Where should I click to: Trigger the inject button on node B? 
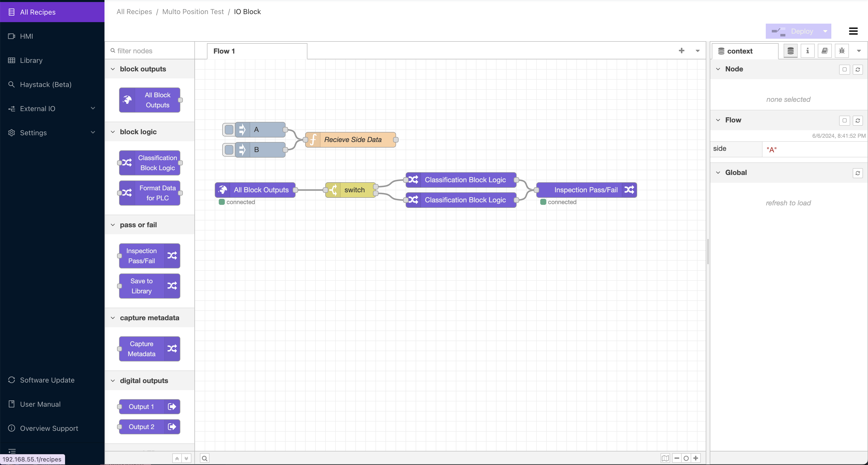[x=229, y=150]
